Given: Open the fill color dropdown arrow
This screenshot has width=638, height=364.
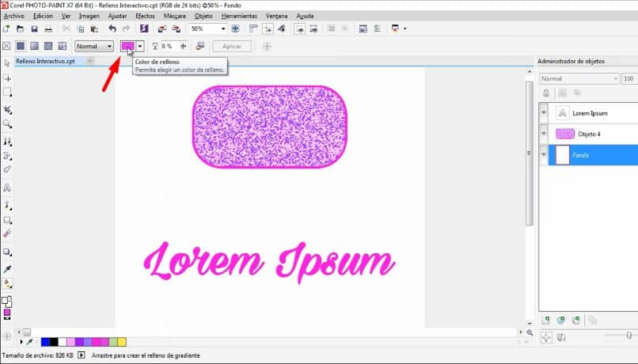Looking at the screenshot, I should (140, 47).
